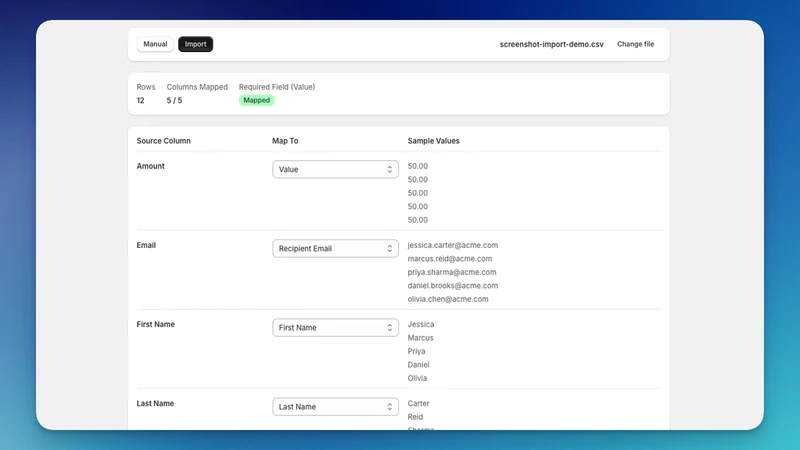The width and height of the screenshot is (800, 450).
Task: Select the Import tab
Action: pos(195,44)
